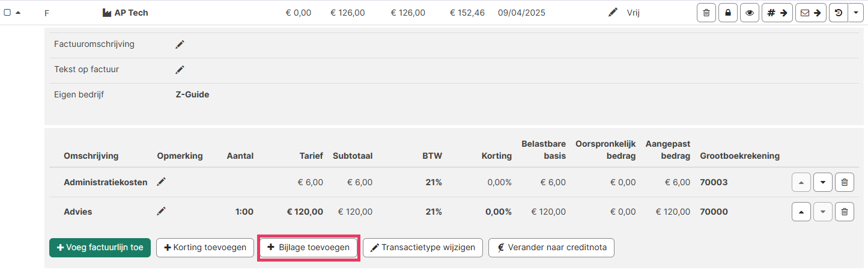This screenshot has width=868, height=273.
Task: Click the hash-arrow numbering button
Action: click(777, 13)
